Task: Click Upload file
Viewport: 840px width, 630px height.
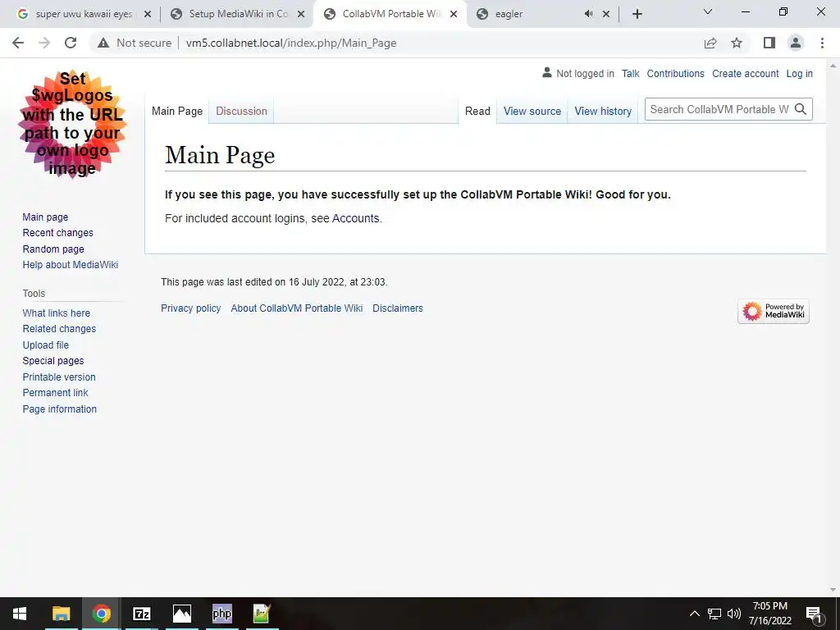Action: [x=46, y=345]
